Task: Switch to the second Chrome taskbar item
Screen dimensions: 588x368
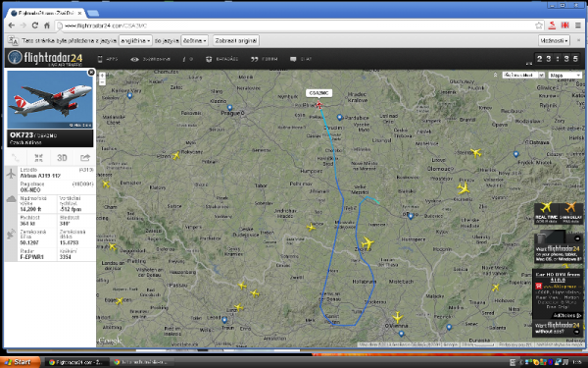Action: tap(142, 362)
